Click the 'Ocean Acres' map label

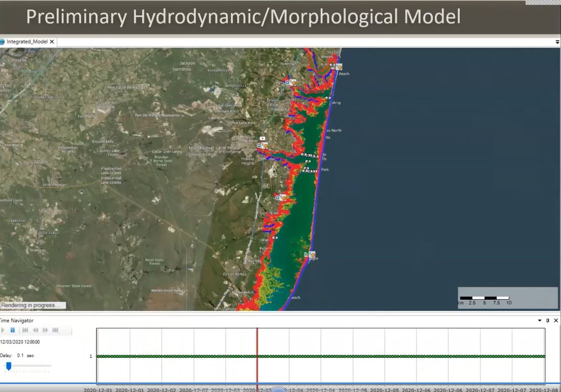[x=235, y=274]
